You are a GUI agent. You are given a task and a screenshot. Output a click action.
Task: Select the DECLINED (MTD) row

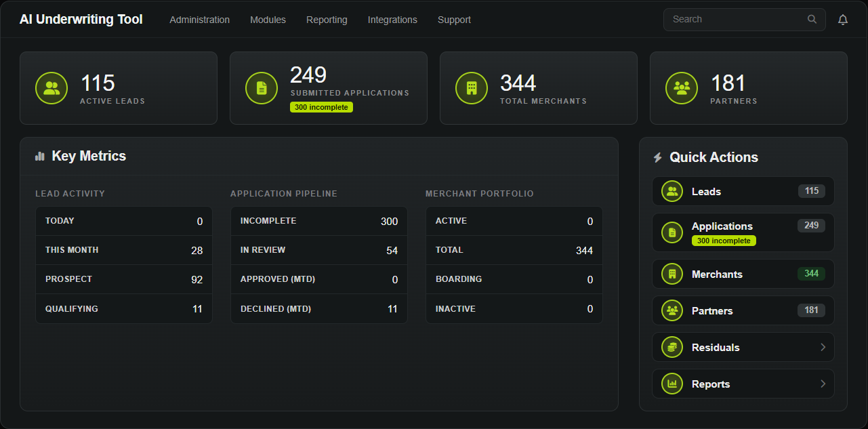coord(319,309)
